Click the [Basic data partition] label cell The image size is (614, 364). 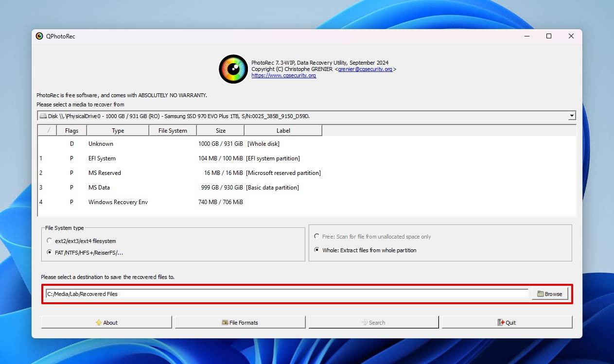pos(272,187)
